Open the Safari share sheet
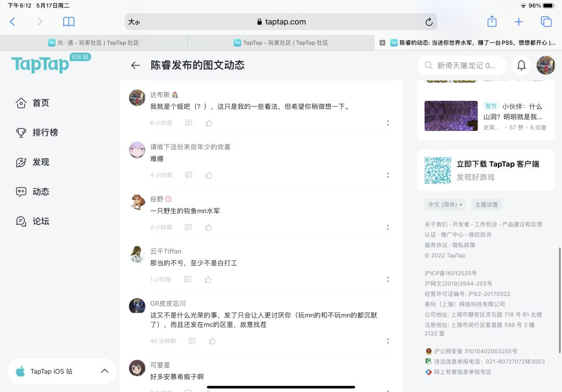This screenshot has width=562, height=392. (492, 21)
